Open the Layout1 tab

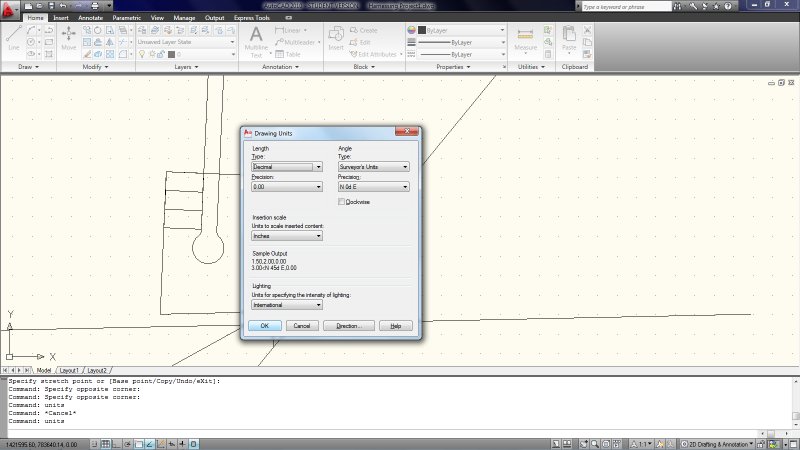69,370
